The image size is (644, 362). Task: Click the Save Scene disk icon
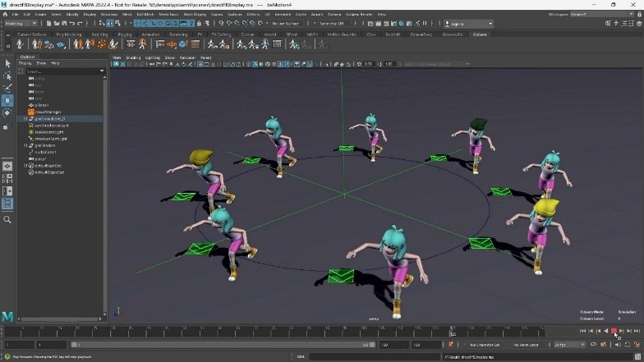(64, 23)
